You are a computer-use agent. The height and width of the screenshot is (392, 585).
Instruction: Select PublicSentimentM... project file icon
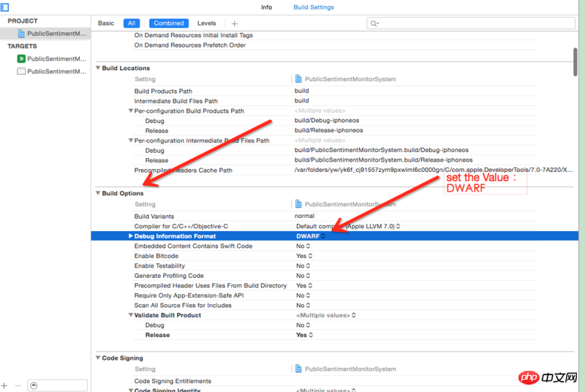pos(21,34)
